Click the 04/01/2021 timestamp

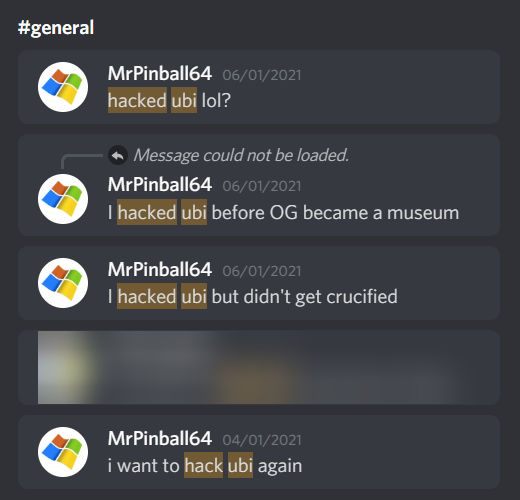tap(262, 440)
